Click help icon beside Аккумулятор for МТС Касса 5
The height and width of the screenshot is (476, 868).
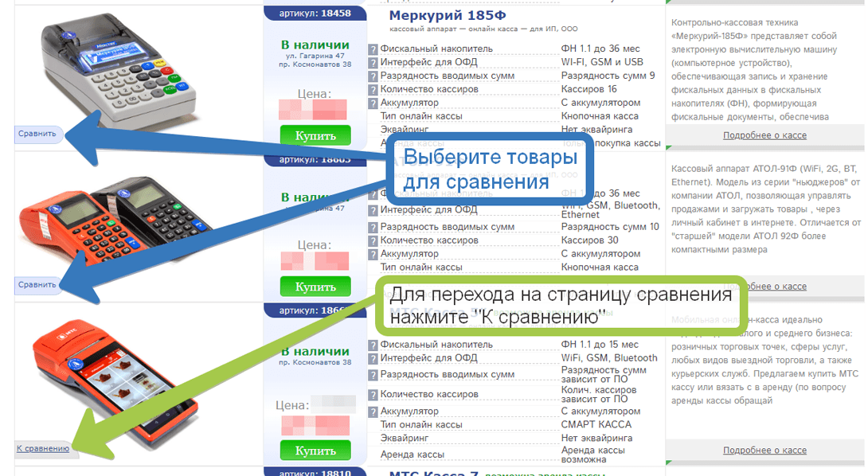[373, 412]
